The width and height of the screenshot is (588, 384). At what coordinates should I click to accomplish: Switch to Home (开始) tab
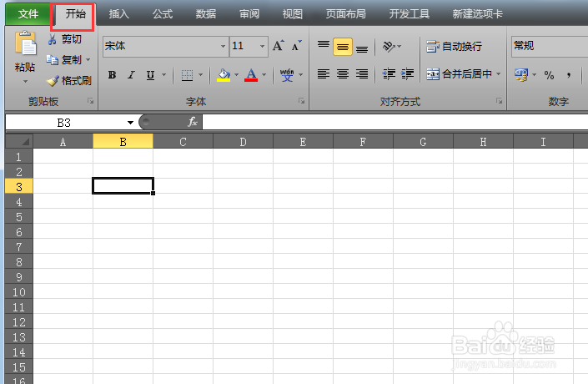75,14
